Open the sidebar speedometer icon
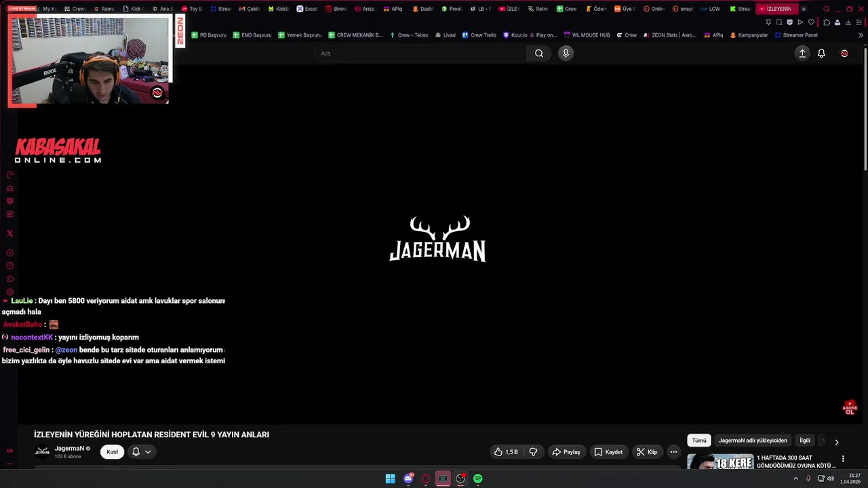The width and height of the screenshot is (868, 488). point(9,175)
